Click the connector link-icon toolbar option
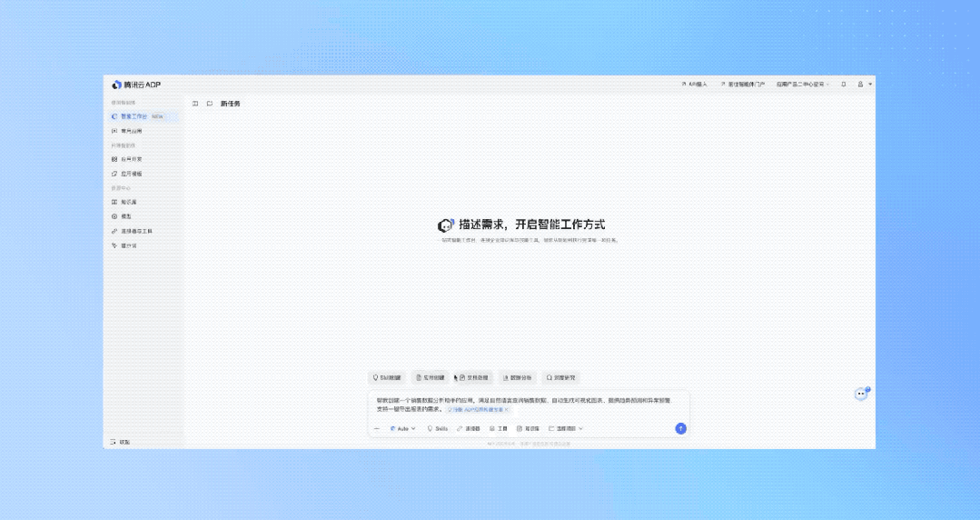 (468, 429)
